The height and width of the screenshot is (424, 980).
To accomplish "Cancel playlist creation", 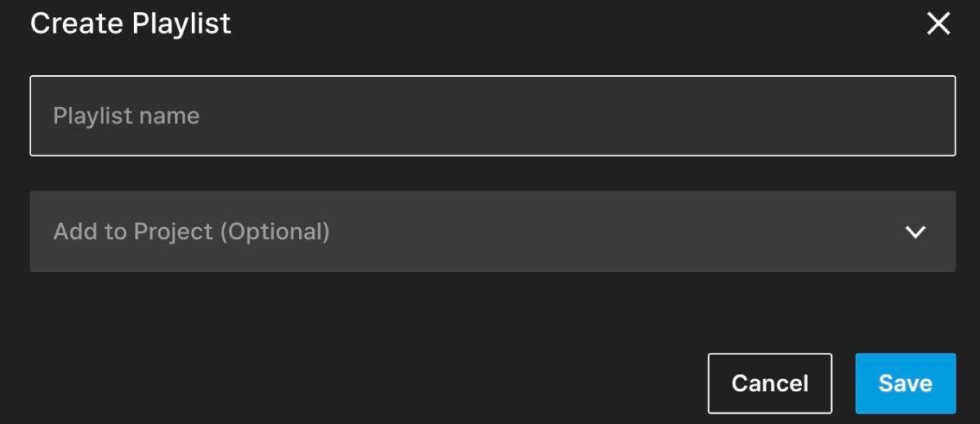I will tap(769, 383).
